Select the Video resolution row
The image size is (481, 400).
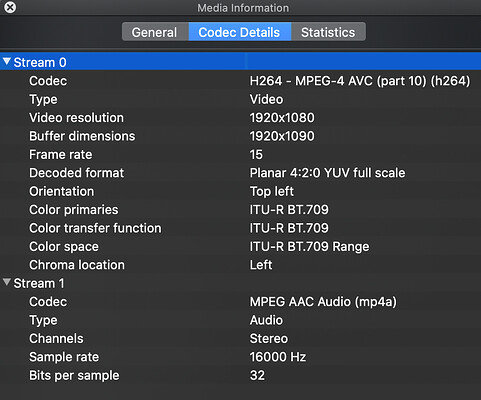point(240,118)
